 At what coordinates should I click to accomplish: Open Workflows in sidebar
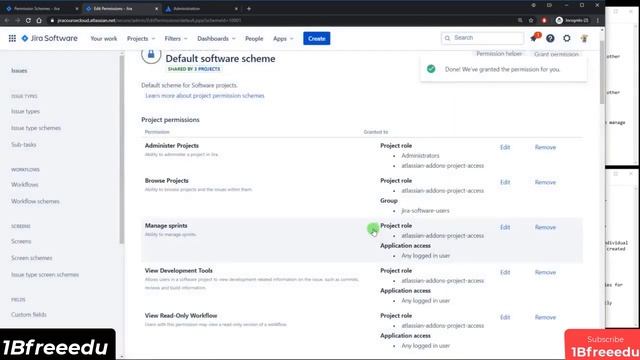point(24,185)
